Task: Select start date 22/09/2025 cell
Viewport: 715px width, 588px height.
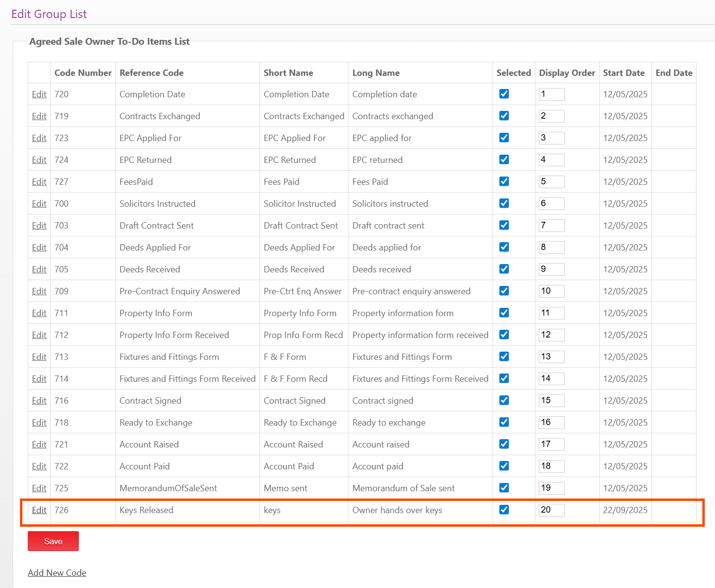Action: (625, 510)
